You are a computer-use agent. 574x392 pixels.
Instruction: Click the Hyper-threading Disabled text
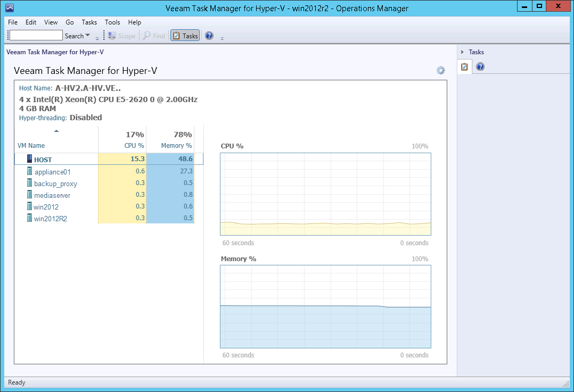[86, 118]
